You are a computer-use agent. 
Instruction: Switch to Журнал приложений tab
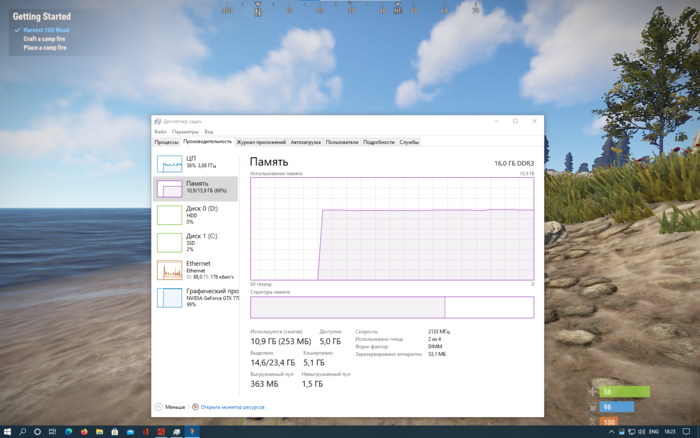(261, 142)
